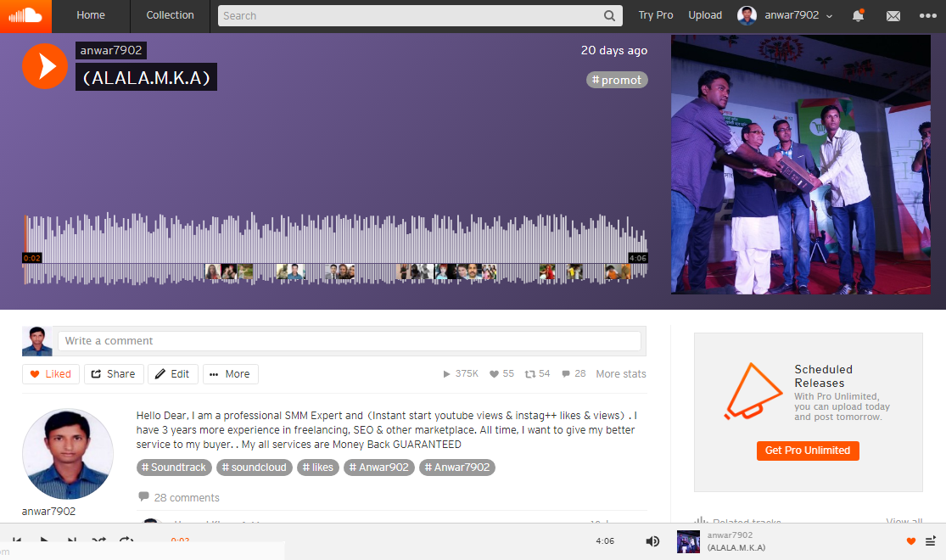Click the #promot tag

tap(617, 80)
